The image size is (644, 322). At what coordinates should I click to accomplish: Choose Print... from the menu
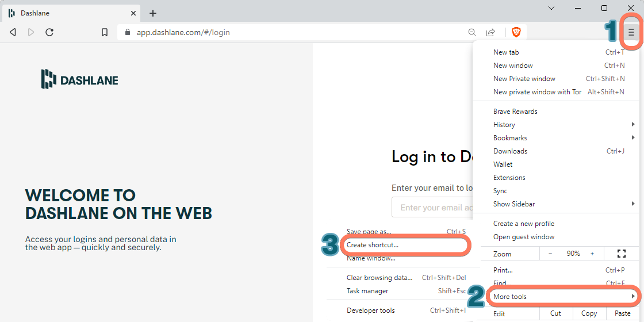coord(558,270)
